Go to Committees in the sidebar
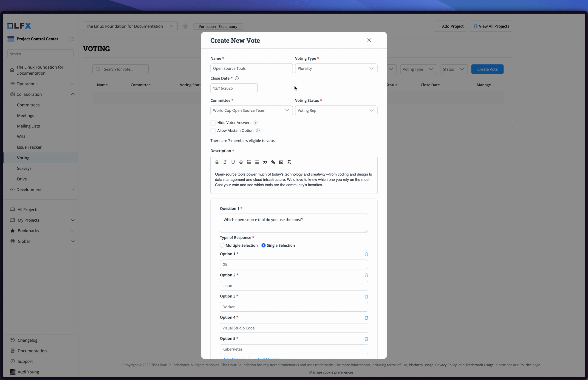The image size is (588, 380). [28, 105]
